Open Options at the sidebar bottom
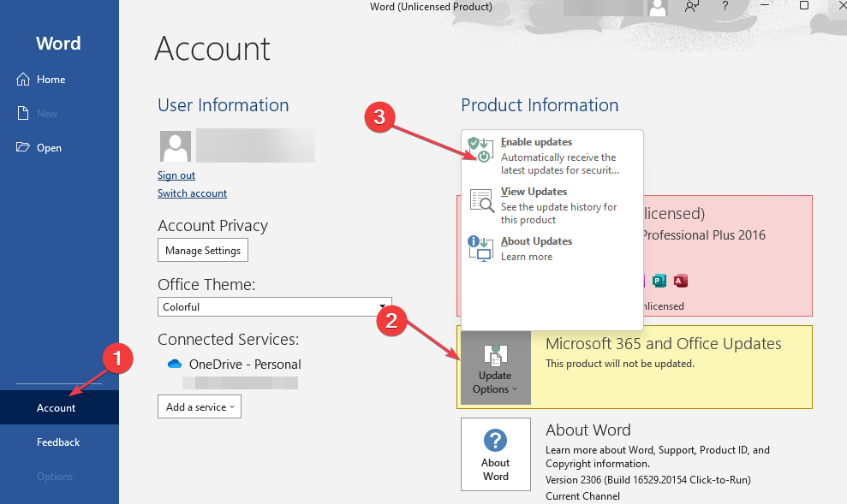 (55, 477)
